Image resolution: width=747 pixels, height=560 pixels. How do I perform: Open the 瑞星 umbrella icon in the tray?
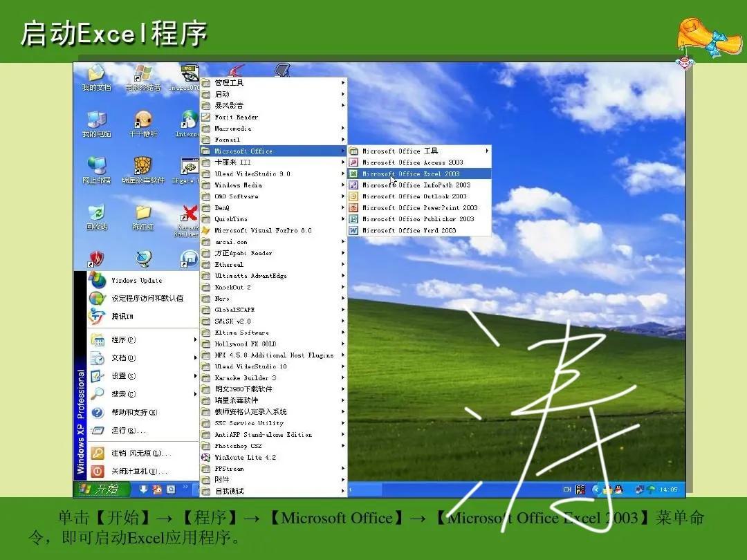click(x=651, y=489)
